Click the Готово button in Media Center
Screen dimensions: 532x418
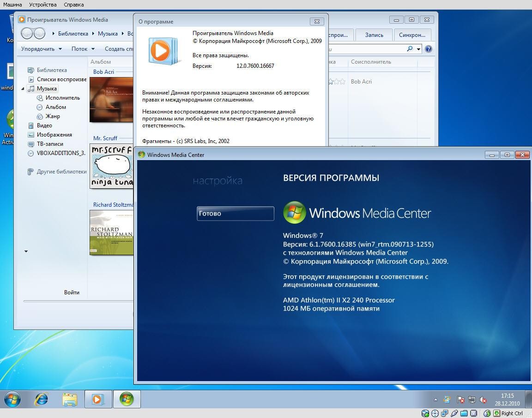coord(236,214)
